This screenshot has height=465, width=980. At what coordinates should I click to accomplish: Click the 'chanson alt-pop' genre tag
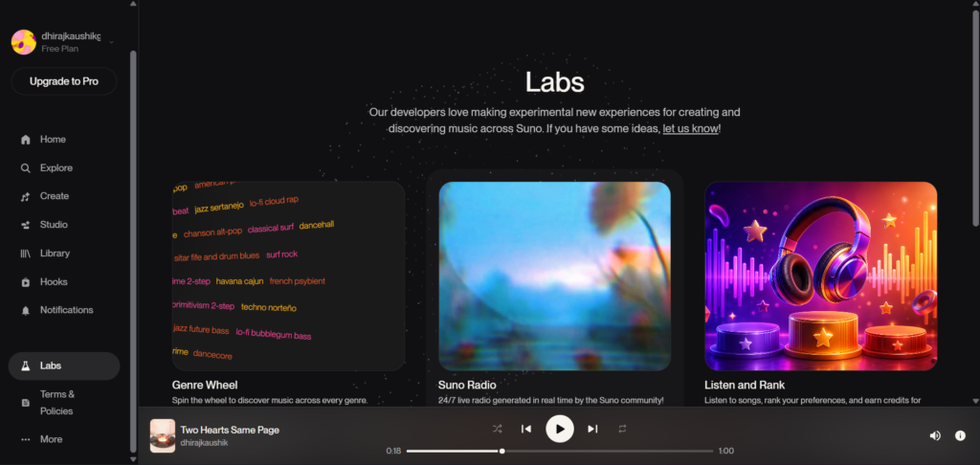click(212, 233)
